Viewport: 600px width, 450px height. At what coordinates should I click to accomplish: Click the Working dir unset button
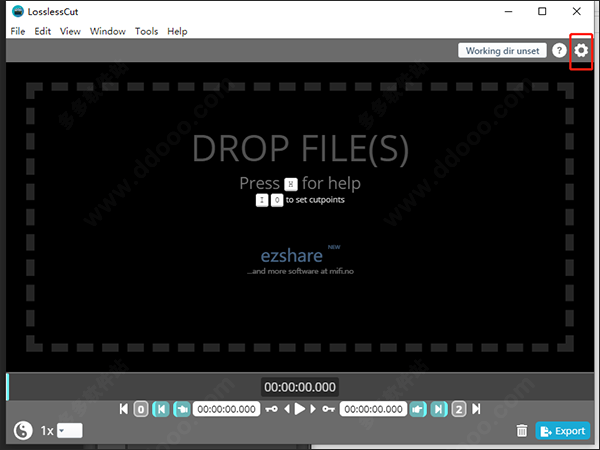click(x=502, y=51)
